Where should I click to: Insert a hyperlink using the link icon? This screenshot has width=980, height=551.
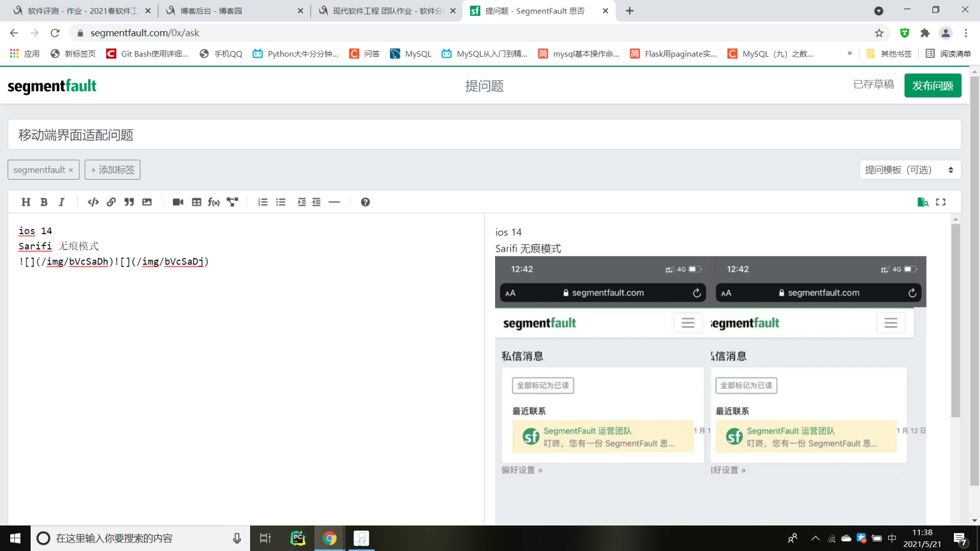[x=111, y=202]
